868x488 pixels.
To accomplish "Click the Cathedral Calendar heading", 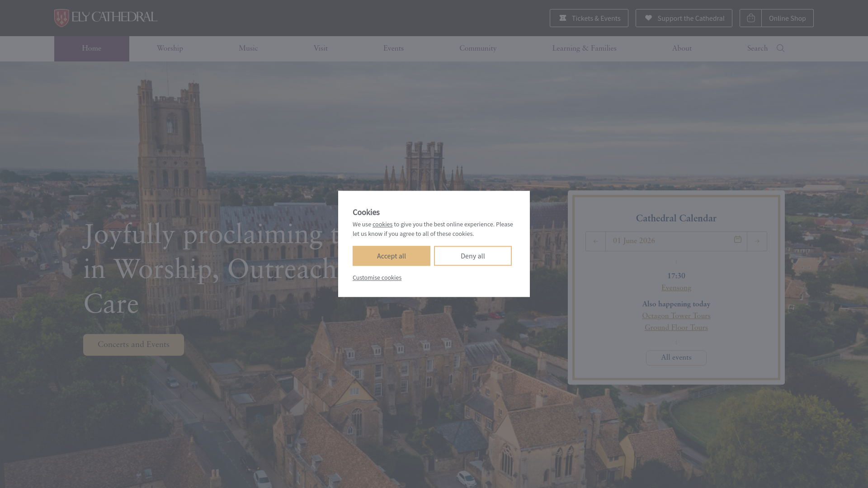I will point(676,219).
